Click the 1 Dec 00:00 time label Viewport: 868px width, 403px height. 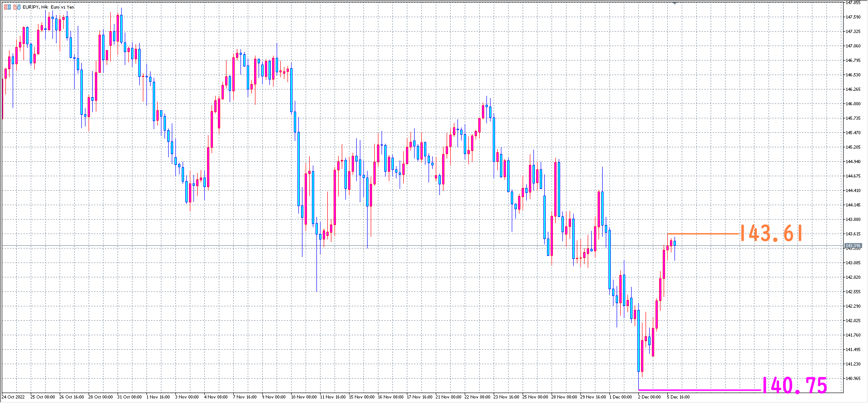click(621, 397)
